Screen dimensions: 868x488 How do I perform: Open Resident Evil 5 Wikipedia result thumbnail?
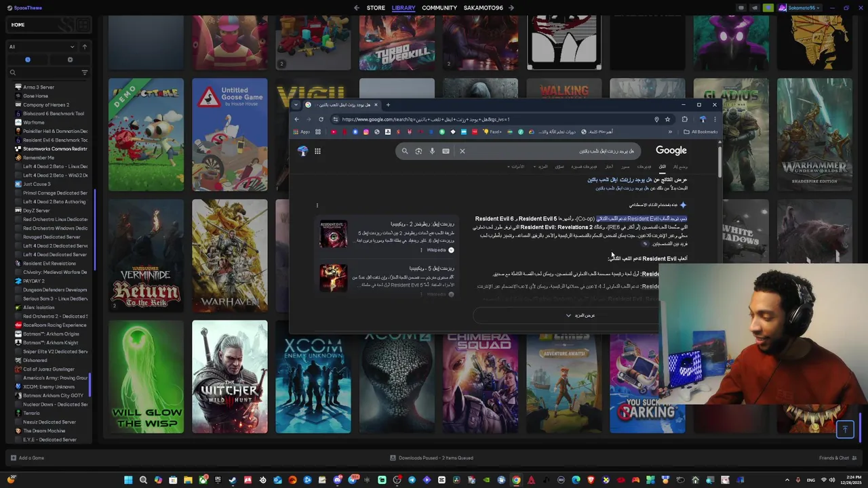tap(334, 277)
